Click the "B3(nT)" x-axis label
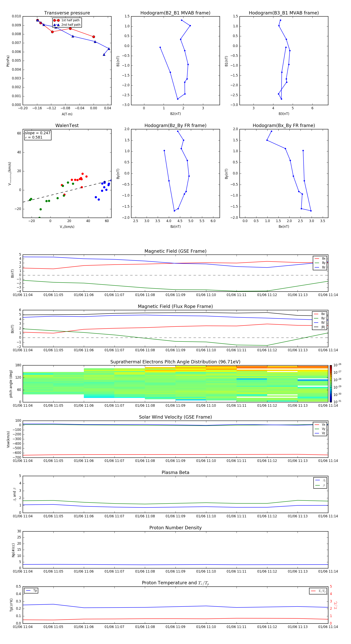Viewport: 351px width, 644px height. [x=284, y=114]
